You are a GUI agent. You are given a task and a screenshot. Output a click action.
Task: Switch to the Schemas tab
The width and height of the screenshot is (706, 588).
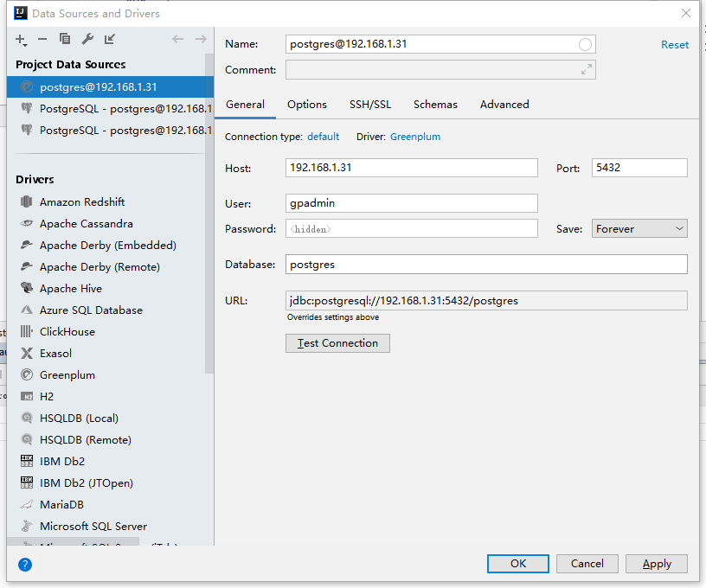tap(435, 105)
